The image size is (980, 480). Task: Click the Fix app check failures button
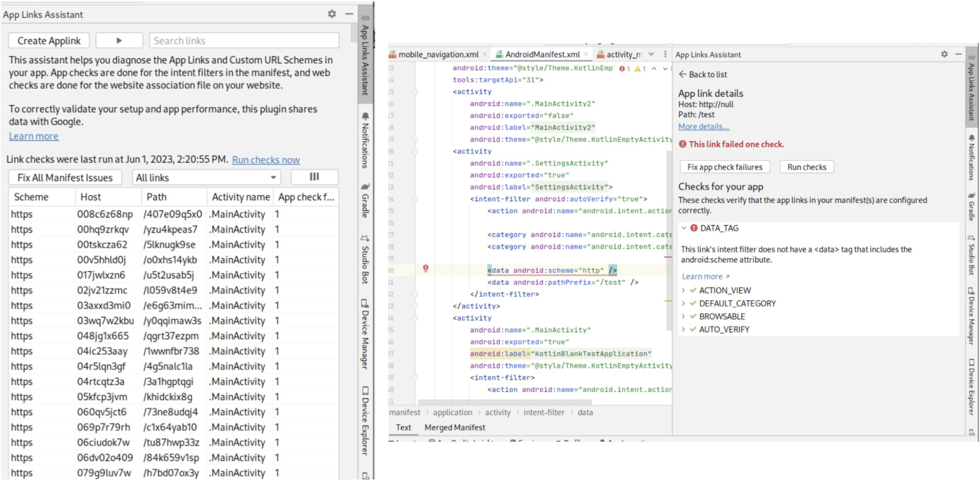coord(725,167)
